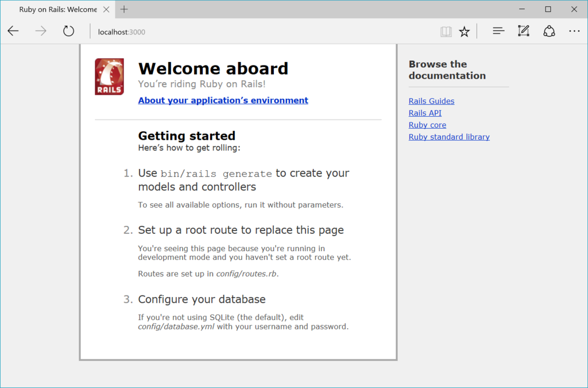Viewport: 588px width, 388px height.
Task: Open the Ruby core link
Action: 427,125
